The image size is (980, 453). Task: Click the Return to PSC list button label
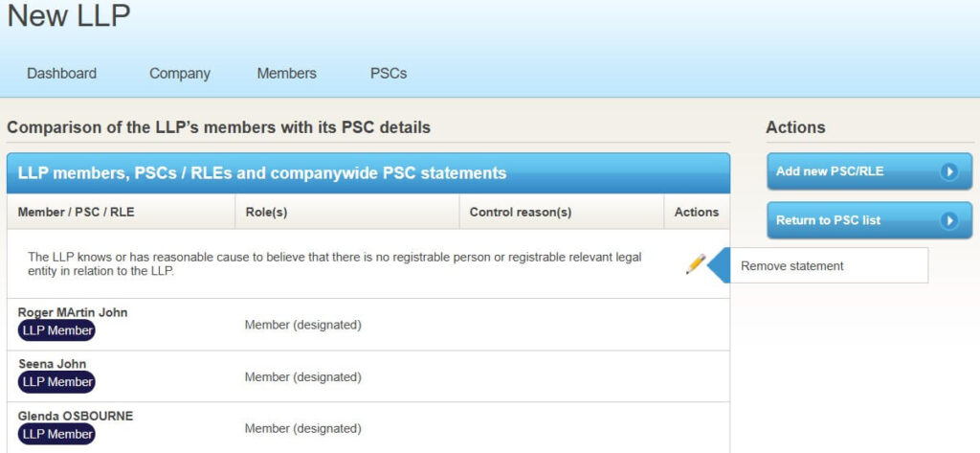pos(829,220)
